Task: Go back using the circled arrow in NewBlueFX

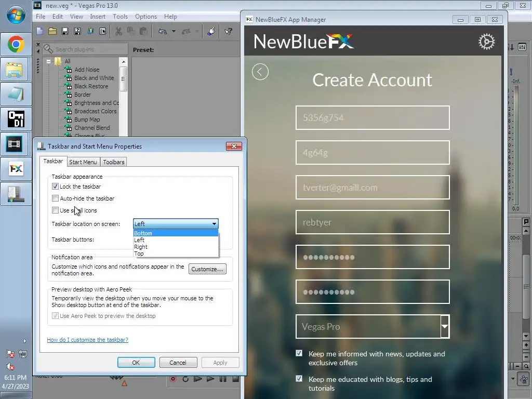Action: (260, 72)
